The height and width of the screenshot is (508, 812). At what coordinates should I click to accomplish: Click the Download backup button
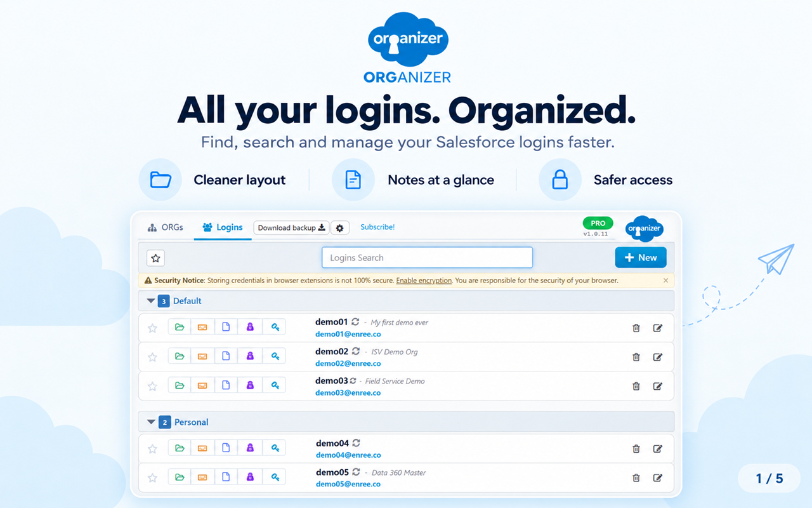point(292,228)
